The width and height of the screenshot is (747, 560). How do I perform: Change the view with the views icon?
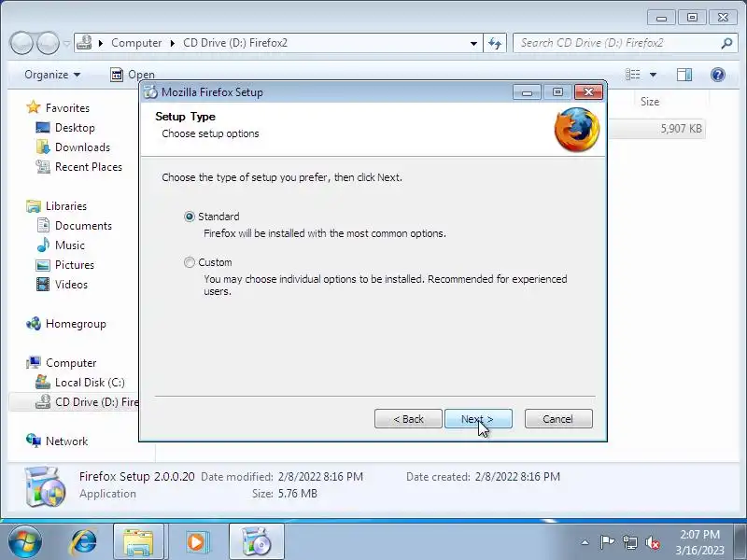tap(633, 75)
